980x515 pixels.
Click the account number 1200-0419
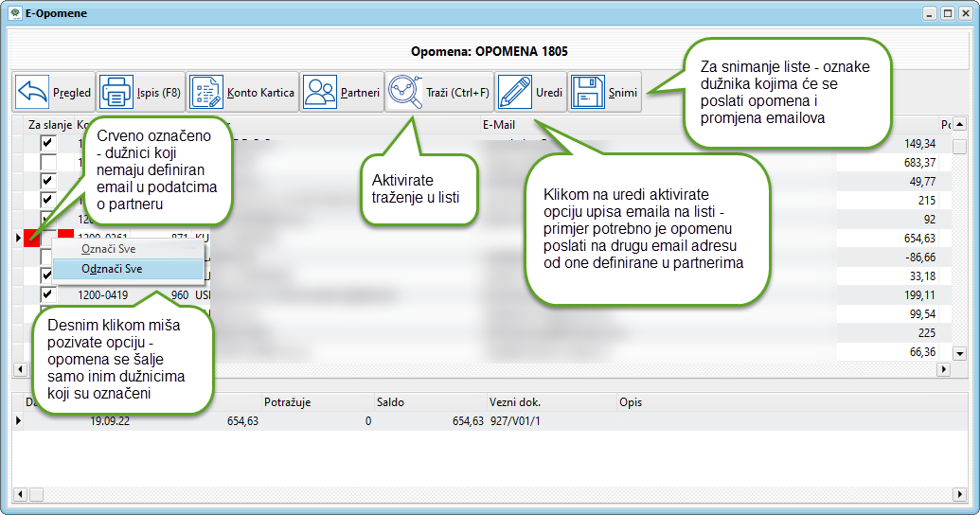click(x=102, y=294)
